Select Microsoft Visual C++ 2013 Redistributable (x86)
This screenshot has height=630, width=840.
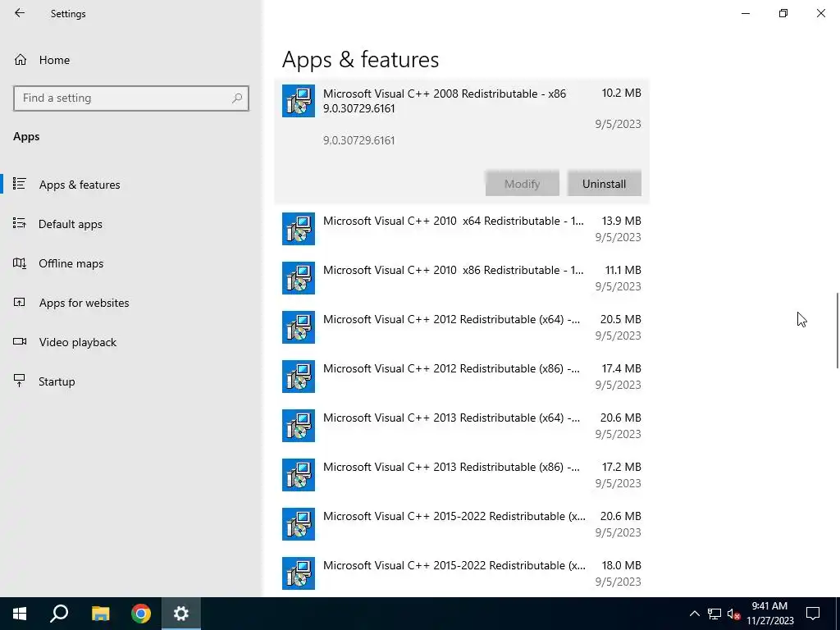(x=462, y=475)
